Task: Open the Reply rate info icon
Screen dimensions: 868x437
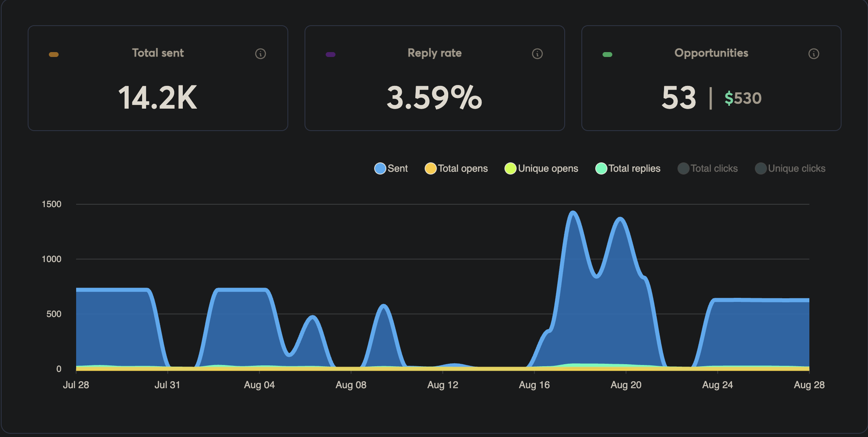Action: pos(537,54)
